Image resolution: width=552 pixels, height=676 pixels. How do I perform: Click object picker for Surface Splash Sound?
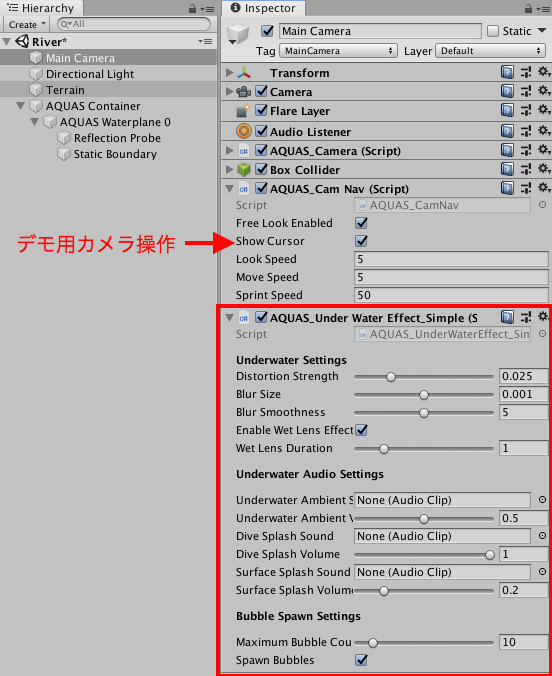(543, 572)
